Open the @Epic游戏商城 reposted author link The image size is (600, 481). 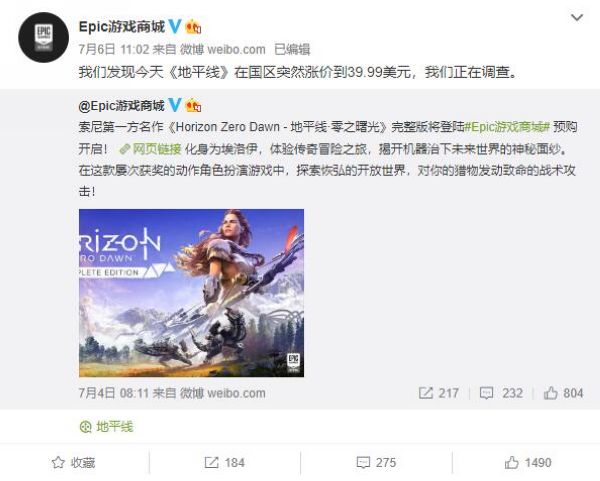coord(121,106)
